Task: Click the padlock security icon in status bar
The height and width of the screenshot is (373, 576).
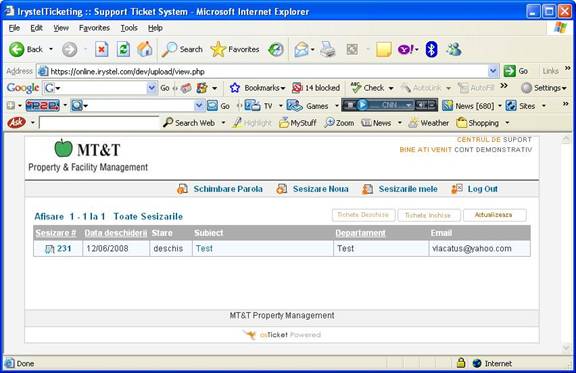Action: 461,363
